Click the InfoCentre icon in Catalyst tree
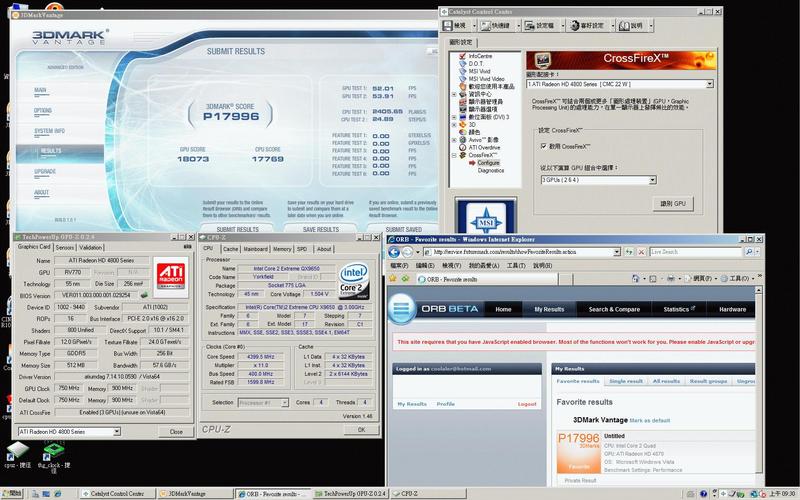800x500 pixels. pyautogui.click(x=463, y=56)
